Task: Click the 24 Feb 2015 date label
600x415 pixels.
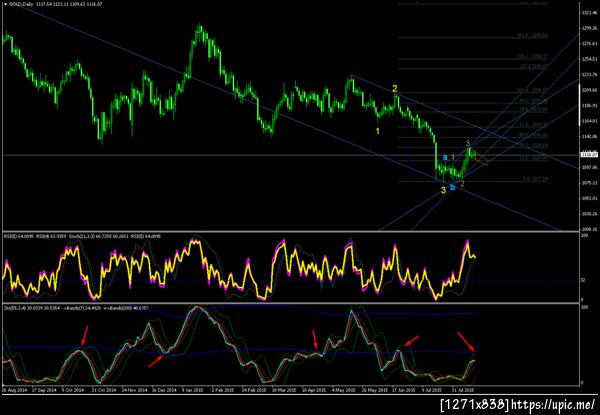Action: [x=255, y=390]
